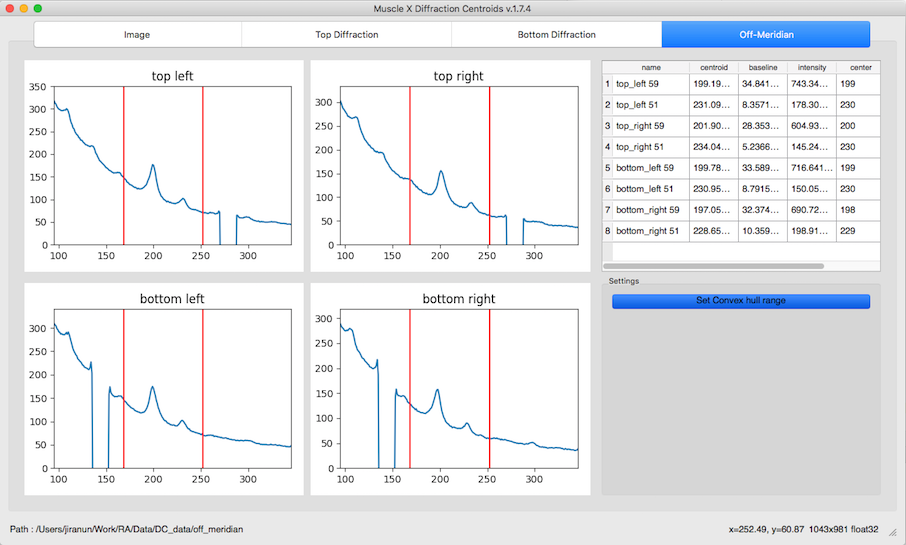Click the window resize grip corner
The height and width of the screenshot is (545, 906).
point(892,532)
